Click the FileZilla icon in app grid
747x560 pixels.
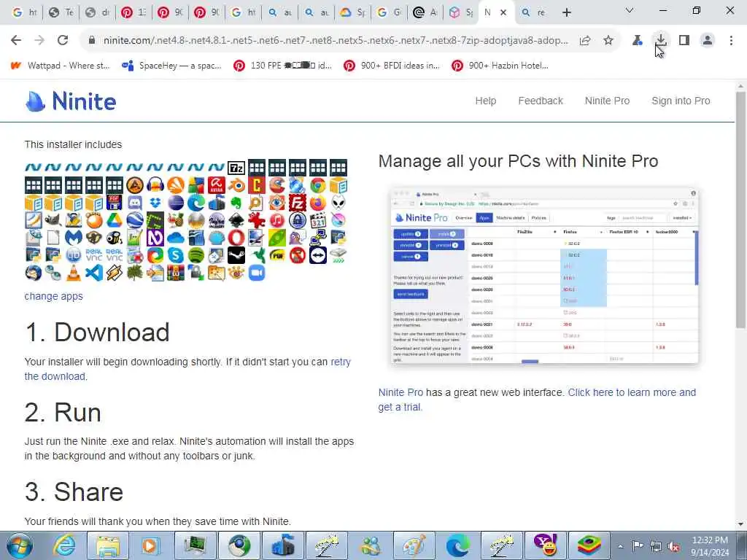click(x=298, y=203)
